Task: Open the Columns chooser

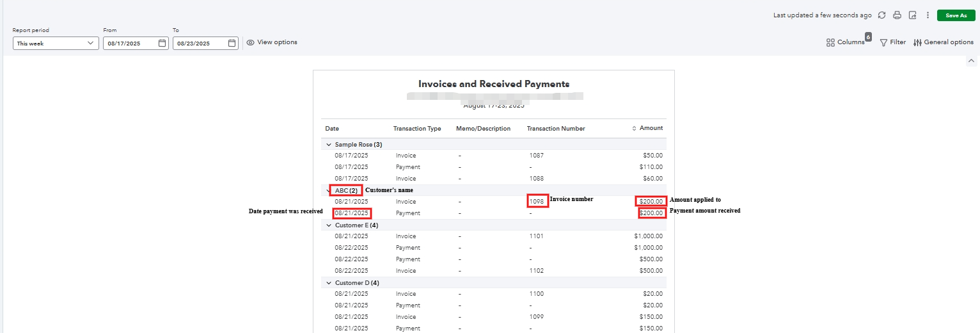Action: tap(846, 42)
